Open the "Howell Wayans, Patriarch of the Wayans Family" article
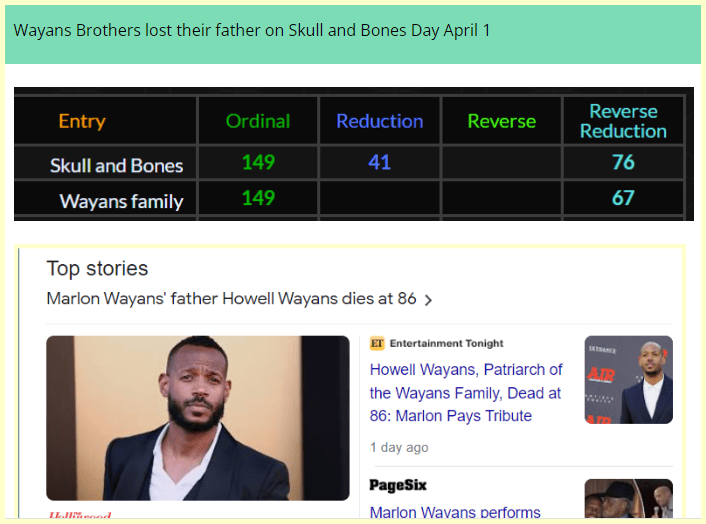 click(x=466, y=393)
